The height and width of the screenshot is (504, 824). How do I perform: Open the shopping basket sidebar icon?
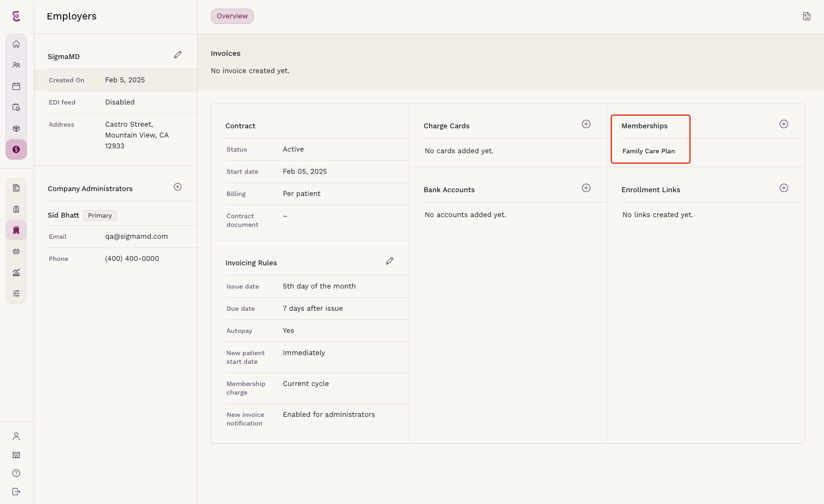tap(16, 251)
